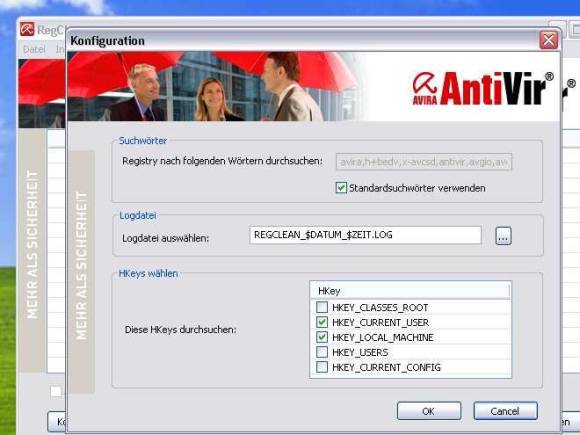Toggle Standardsuchwörter verwenden checkbox
This screenshot has width=580, height=435.
coord(341,188)
